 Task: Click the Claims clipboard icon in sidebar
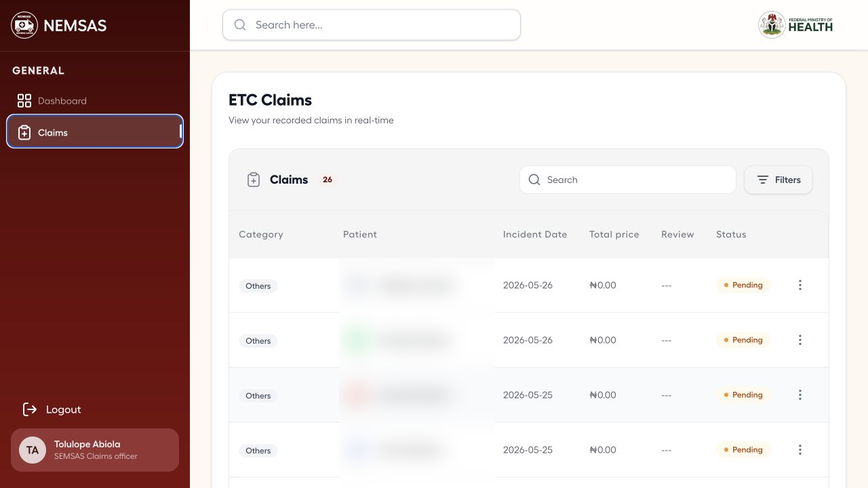24,133
